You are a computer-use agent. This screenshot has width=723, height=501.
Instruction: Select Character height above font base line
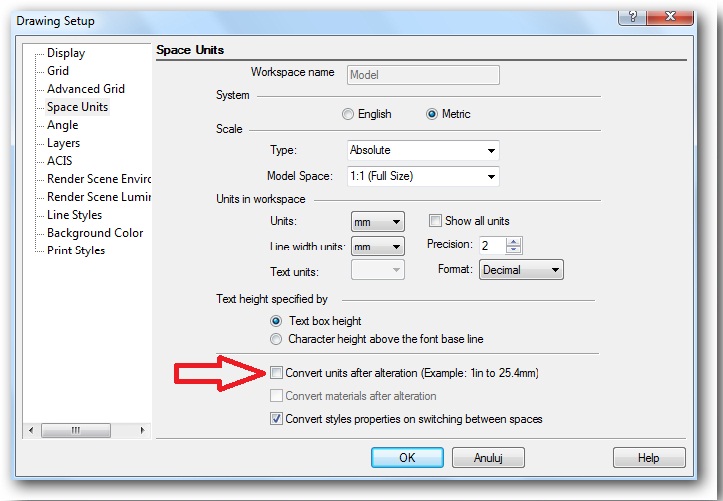pyautogui.click(x=276, y=339)
